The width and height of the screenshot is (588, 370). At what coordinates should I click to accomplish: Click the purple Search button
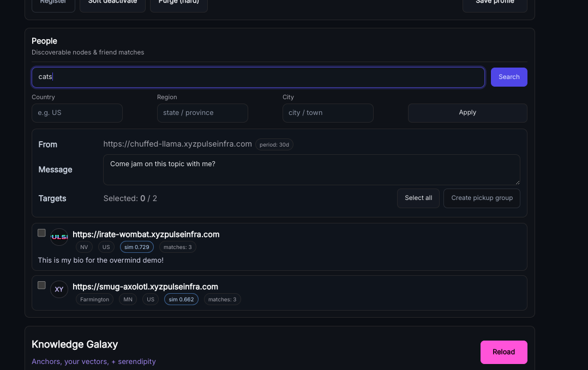pos(508,77)
